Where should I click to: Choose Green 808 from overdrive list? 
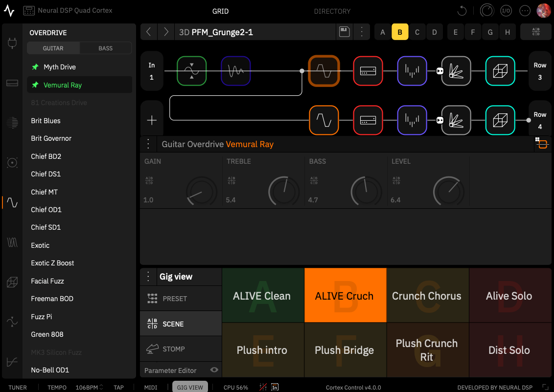[79, 334]
